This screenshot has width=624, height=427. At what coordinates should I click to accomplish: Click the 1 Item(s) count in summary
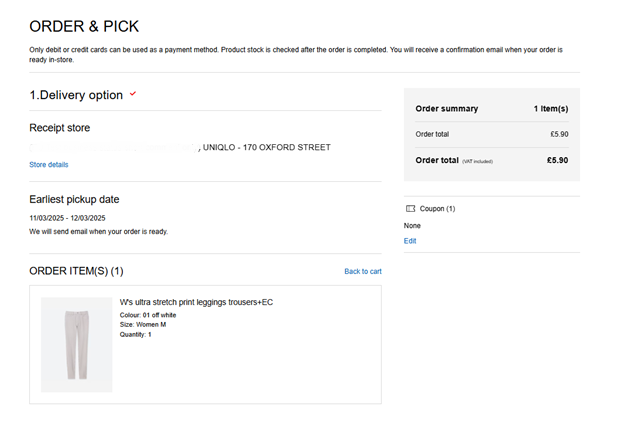pos(550,108)
